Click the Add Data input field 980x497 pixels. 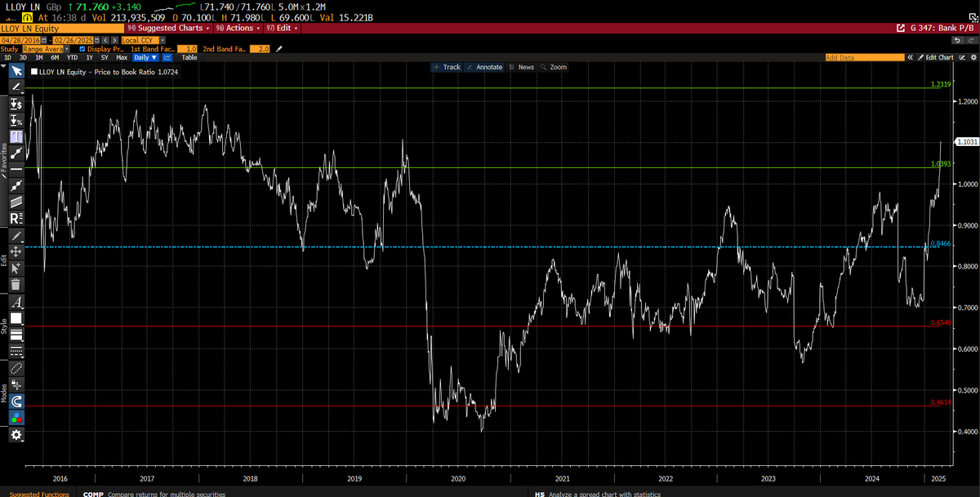pyautogui.click(x=865, y=57)
